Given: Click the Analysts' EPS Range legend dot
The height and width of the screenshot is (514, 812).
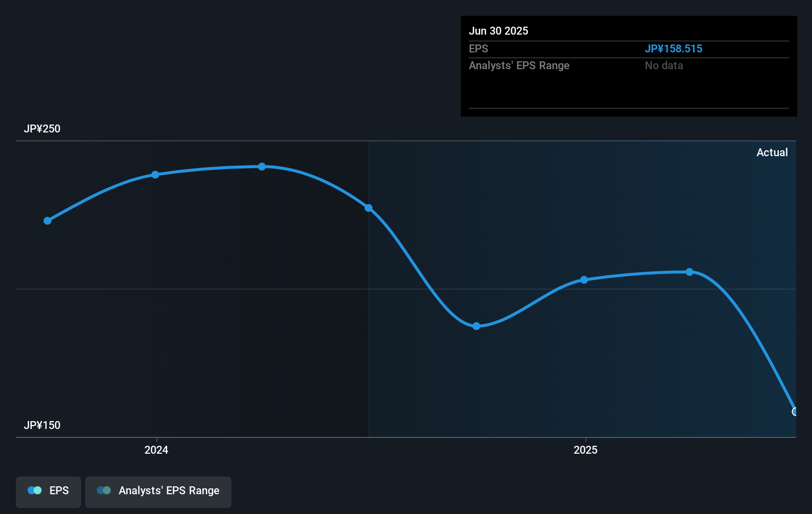Looking at the screenshot, I should [x=105, y=490].
